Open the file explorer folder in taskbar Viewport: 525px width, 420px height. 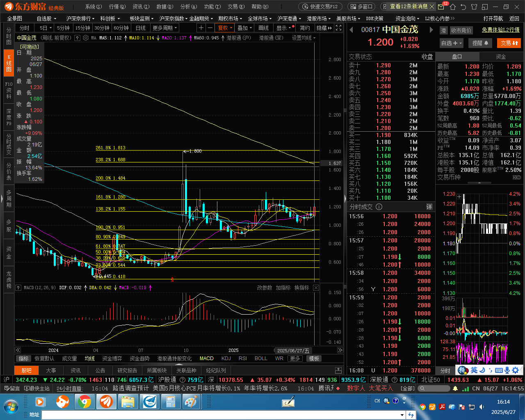point(128,402)
